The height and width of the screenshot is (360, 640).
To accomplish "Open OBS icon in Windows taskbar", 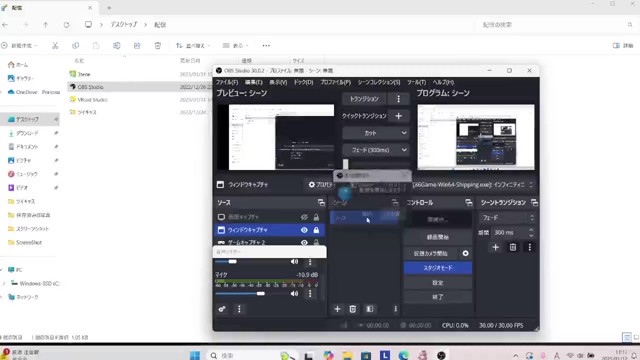I will 441,355.
